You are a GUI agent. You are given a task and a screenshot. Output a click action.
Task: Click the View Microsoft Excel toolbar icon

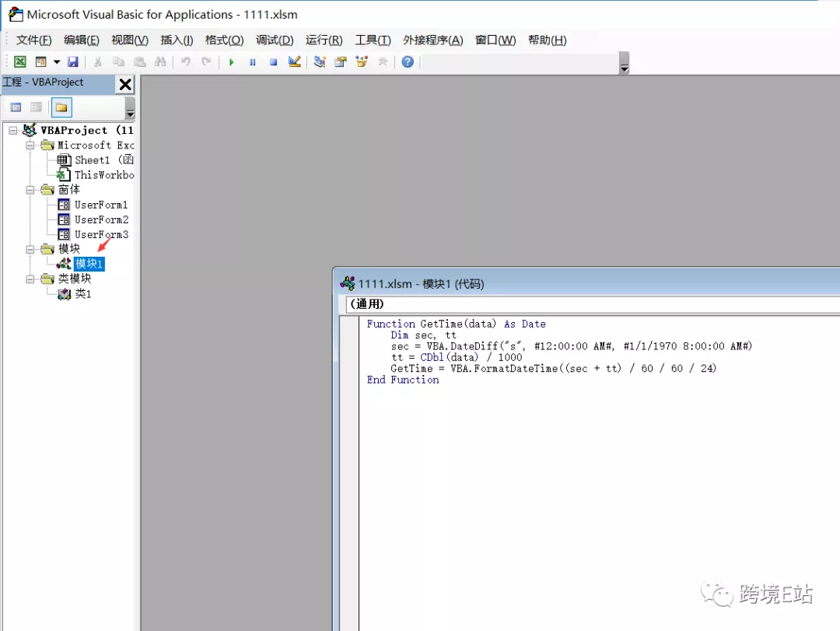pos(19,61)
